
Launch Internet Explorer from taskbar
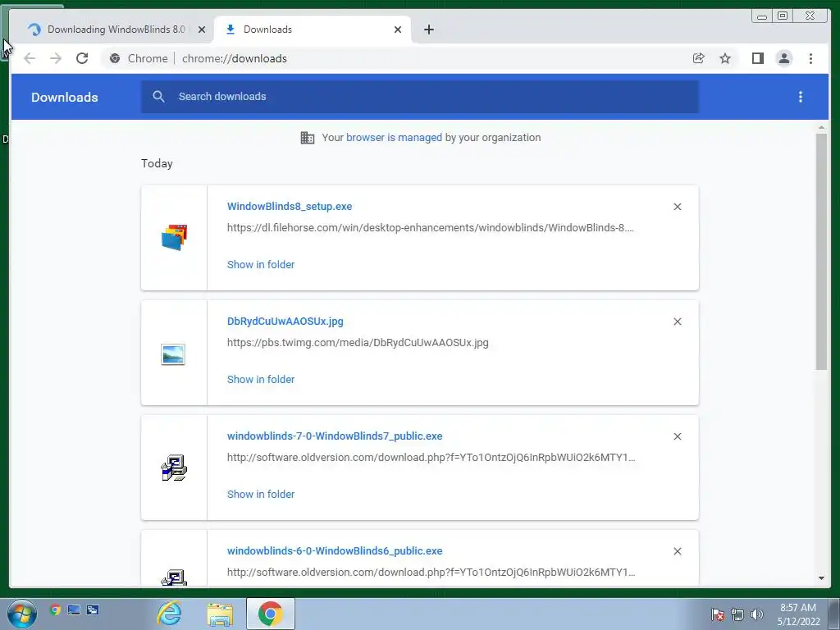(169, 614)
